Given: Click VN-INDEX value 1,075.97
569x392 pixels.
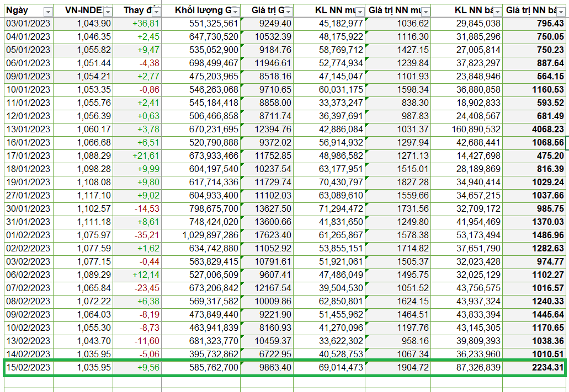Looking at the screenshot, I should point(83,235).
